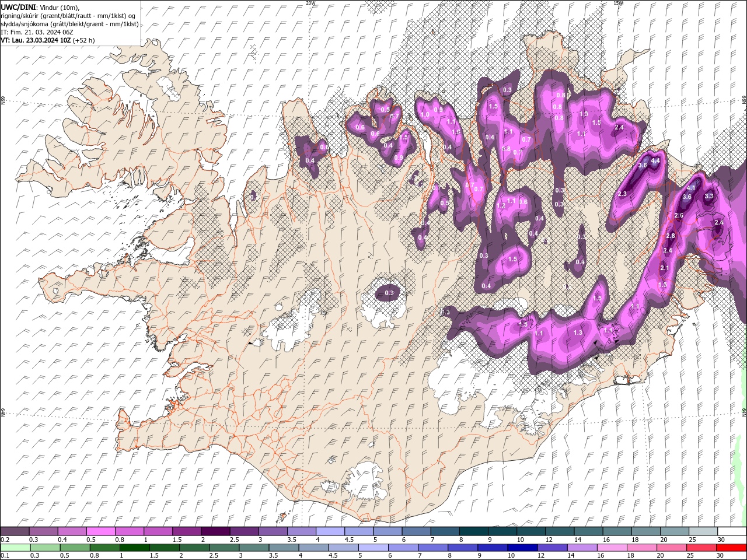The height and width of the screenshot is (560, 747).
Task: Click the VT: Lau. 23.03.2024 10Z valid time line
Action: [x=48, y=40]
